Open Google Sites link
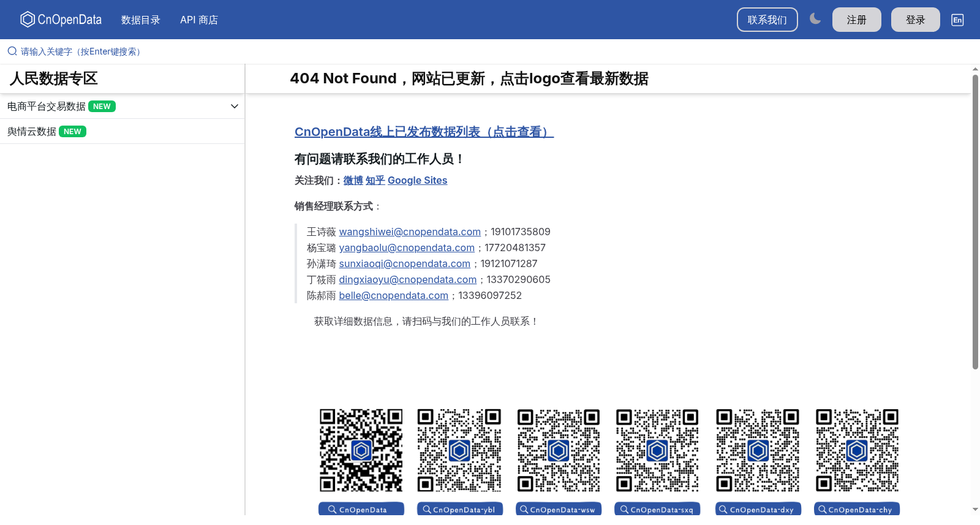 click(418, 180)
